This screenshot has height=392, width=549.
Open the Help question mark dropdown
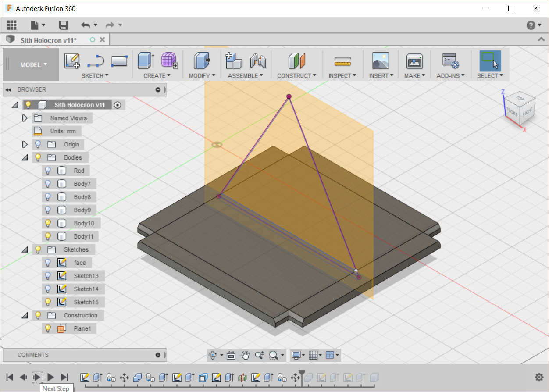(x=534, y=25)
